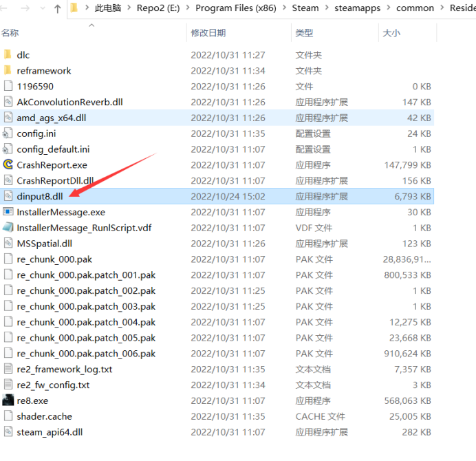476x461 pixels.
Task: Click the folder icon in address bar
Action: (74, 8)
